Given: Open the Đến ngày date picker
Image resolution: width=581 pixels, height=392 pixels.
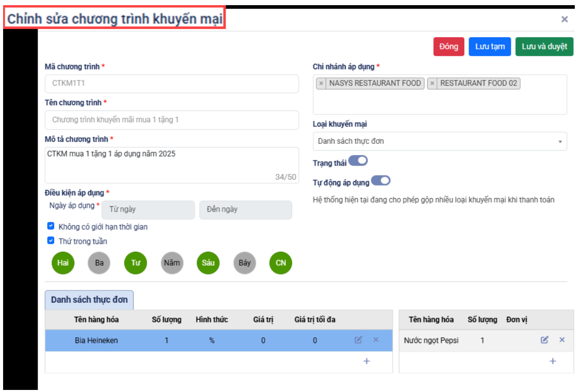Looking at the screenshot, I should [246, 210].
